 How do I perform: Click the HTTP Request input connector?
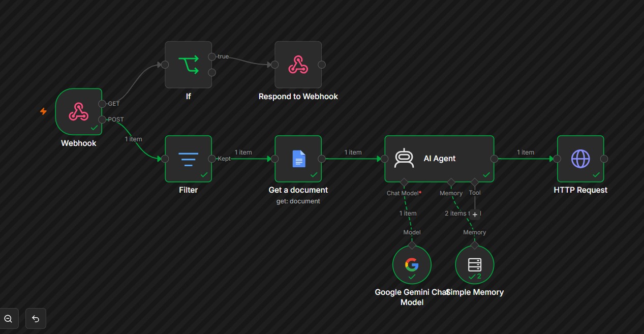click(x=557, y=159)
